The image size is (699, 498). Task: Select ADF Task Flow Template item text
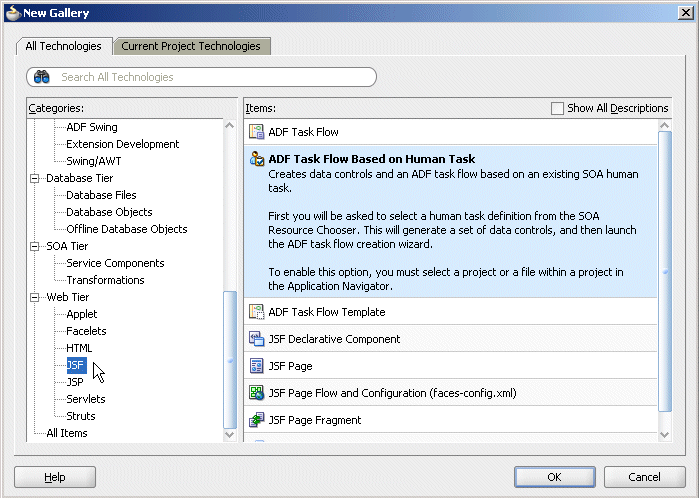tap(327, 312)
